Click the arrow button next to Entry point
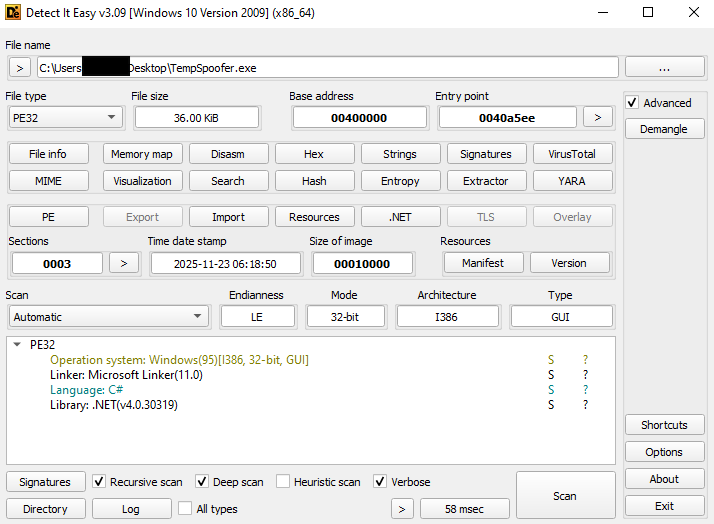The height and width of the screenshot is (524, 714). tap(597, 117)
